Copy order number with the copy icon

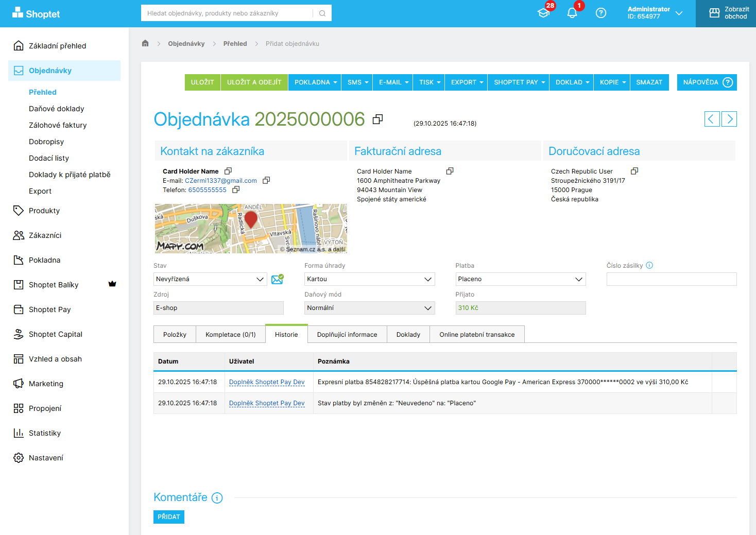[x=377, y=119]
